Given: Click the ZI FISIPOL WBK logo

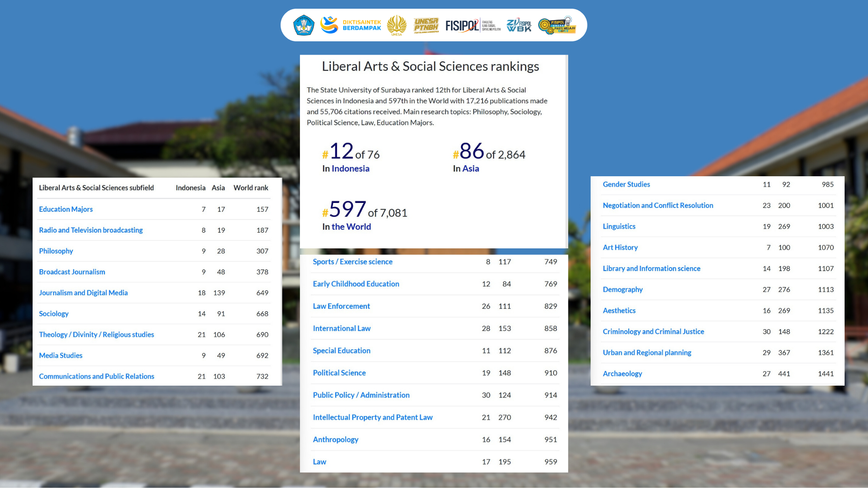Looking at the screenshot, I should tap(519, 25).
